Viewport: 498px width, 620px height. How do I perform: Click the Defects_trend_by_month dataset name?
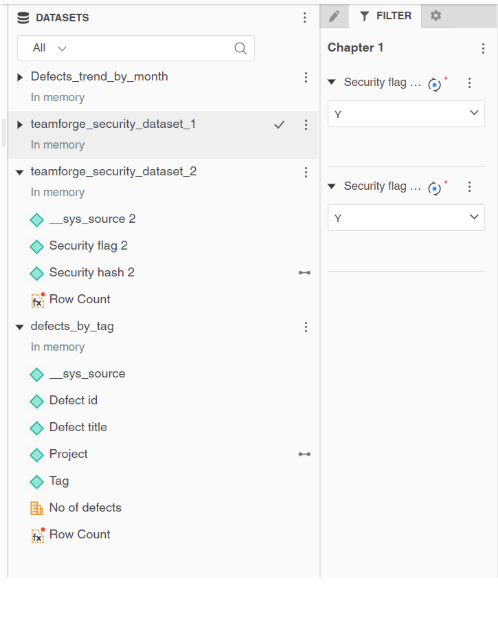pos(99,76)
